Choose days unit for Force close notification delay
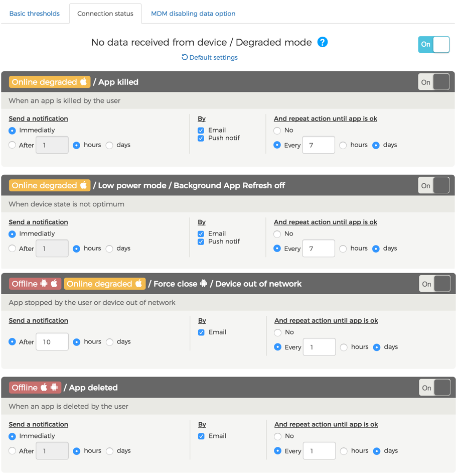Viewport: 458px width, 476px height. coord(109,342)
